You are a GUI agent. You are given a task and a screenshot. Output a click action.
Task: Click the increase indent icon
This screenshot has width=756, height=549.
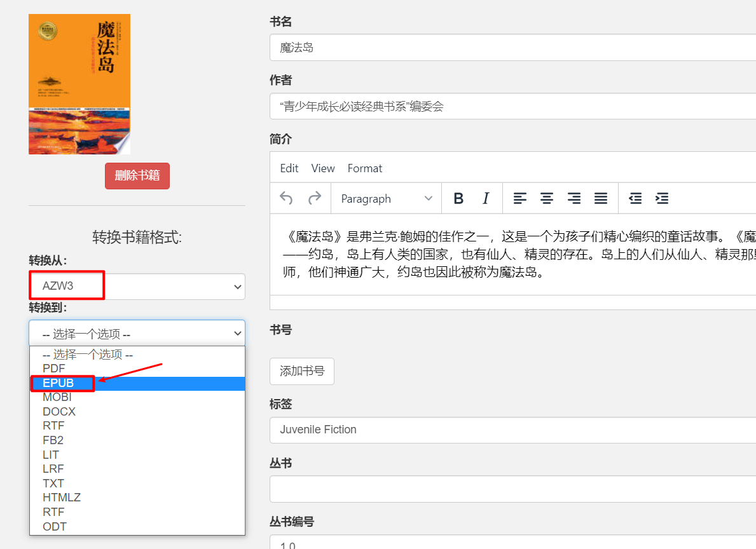(662, 198)
